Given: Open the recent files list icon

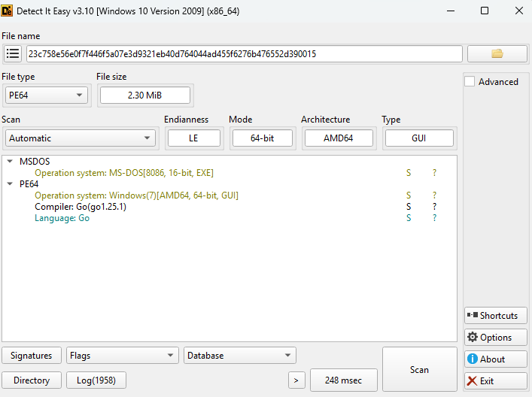Looking at the screenshot, I should coord(13,53).
